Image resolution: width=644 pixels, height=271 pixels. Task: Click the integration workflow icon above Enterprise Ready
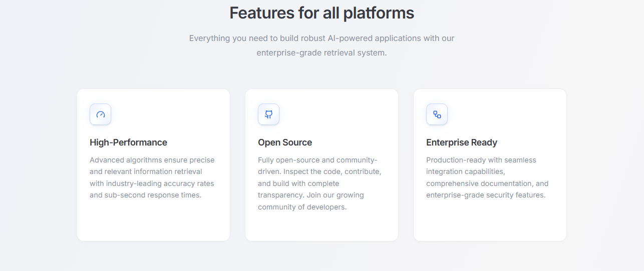pos(437,114)
